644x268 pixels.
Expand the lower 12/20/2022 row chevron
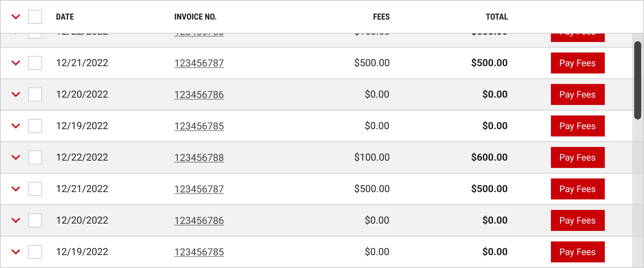(16, 220)
